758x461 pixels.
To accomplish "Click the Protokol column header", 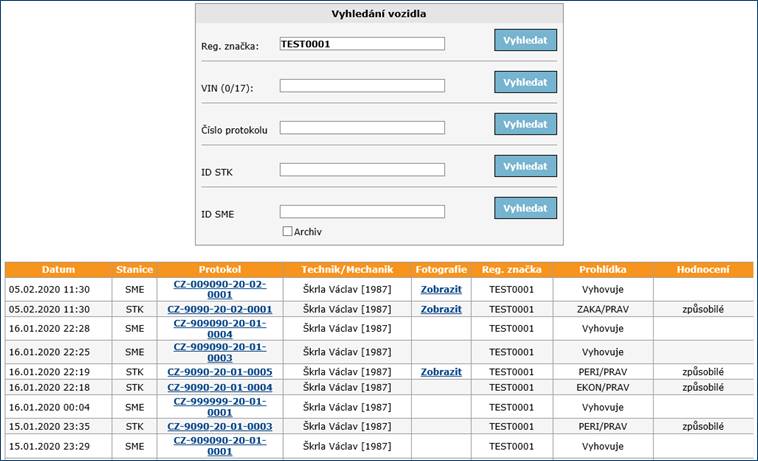I will [x=220, y=270].
